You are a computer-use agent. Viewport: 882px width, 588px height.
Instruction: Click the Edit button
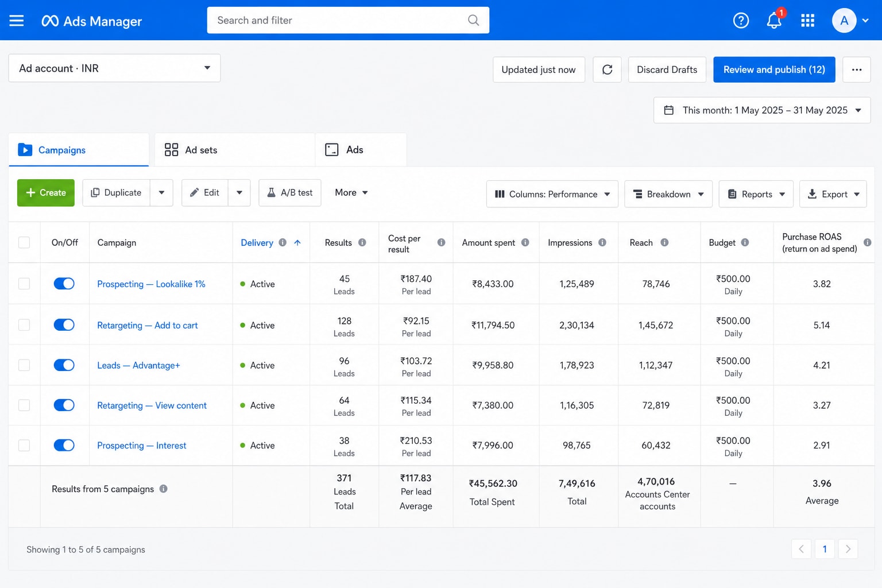pyautogui.click(x=205, y=193)
